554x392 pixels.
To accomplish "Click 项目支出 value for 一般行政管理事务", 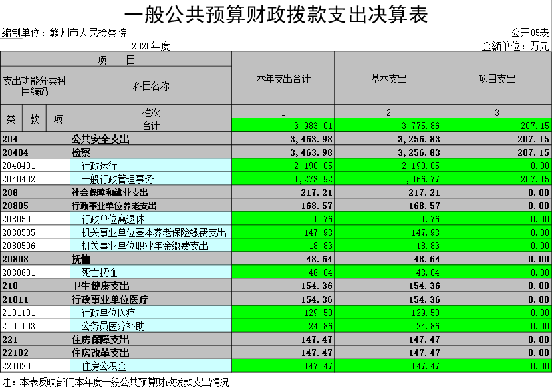I will tap(535, 179).
